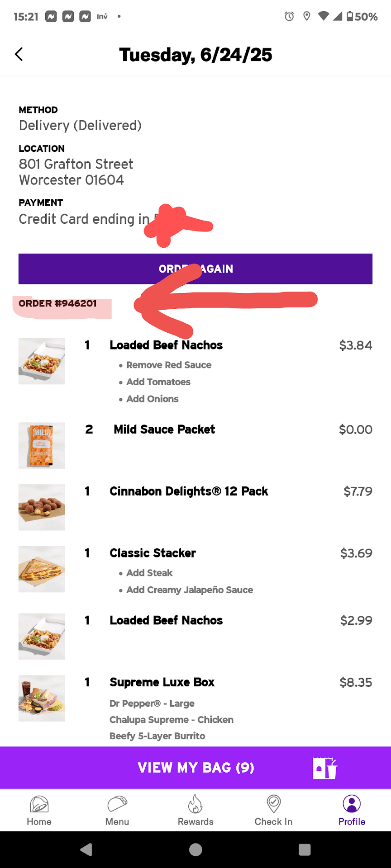Image resolution: width=391 pixels, height=868 pixels.
Task: Tap the Check In location icon
Action: point(273,804)
